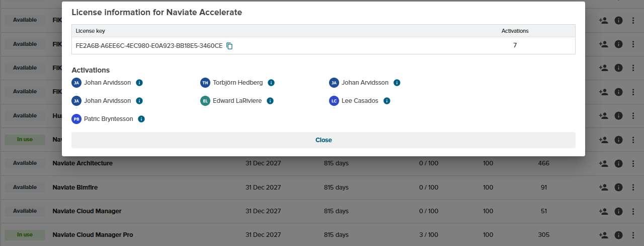
Task: Open license info for Naviate Cloud Manager
Action: point(619,211)
